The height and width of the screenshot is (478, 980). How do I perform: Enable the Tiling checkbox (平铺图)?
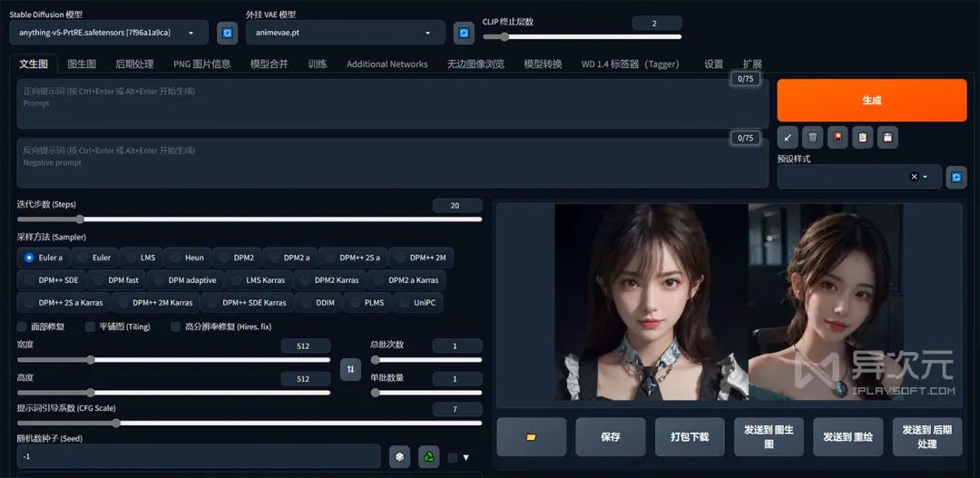(x=90, y=327)
